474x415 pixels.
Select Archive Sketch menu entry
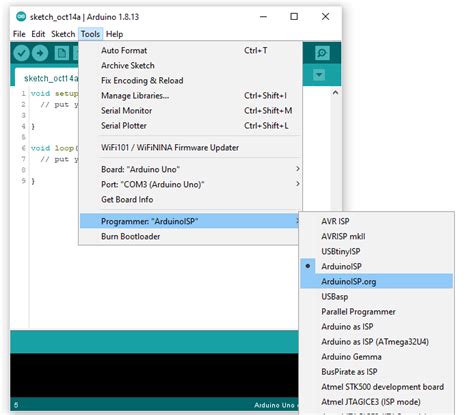(191, 65)
